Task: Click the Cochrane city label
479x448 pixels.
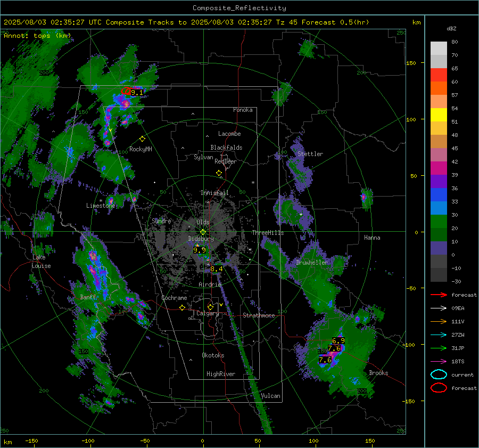Action: (x=174, y=298)
